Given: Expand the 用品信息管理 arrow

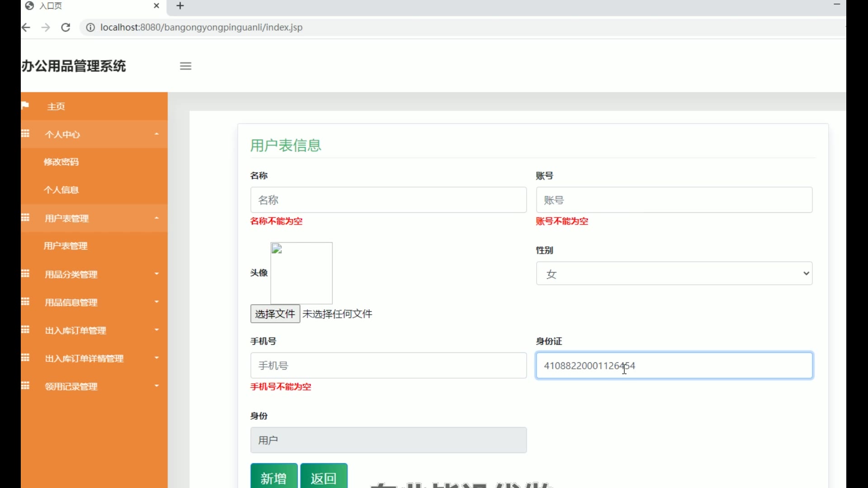Looking at the screenshot, I should click(156, 302).
